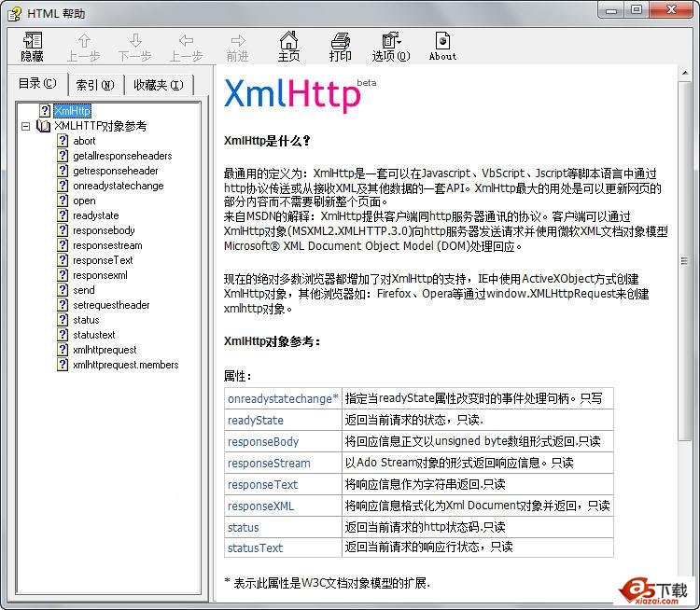Click icon beside setrequestheader topic
The image size is (700, 610).
63,305
